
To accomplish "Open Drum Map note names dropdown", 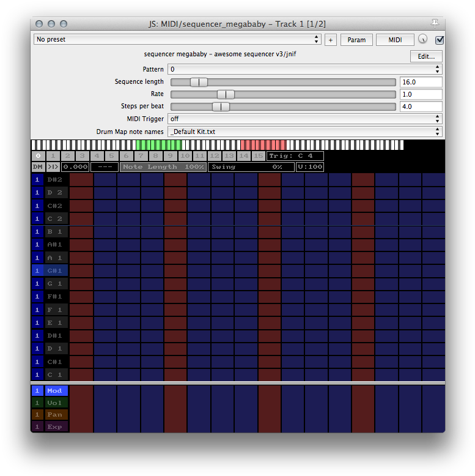I will point(304,132).
